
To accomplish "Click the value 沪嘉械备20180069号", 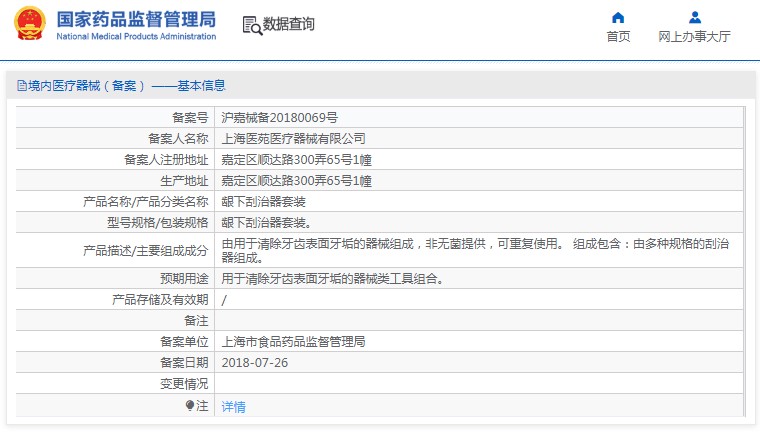I will pyautogui.click(x=280, y=117).
